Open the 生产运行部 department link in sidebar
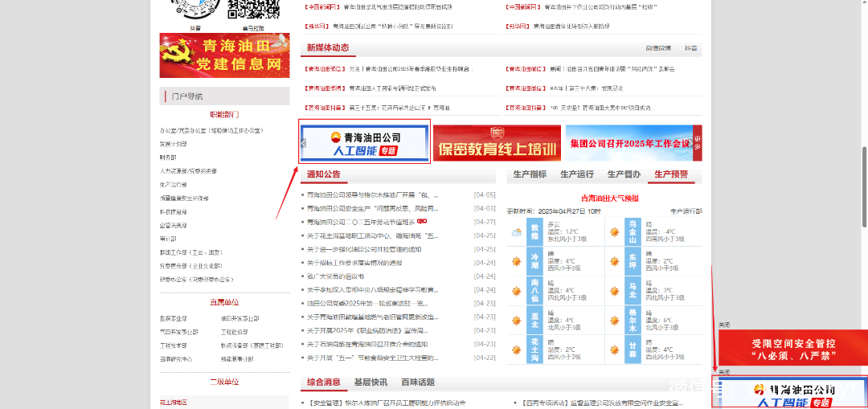The width and height of the screenshot is (868, 409). 174,184
